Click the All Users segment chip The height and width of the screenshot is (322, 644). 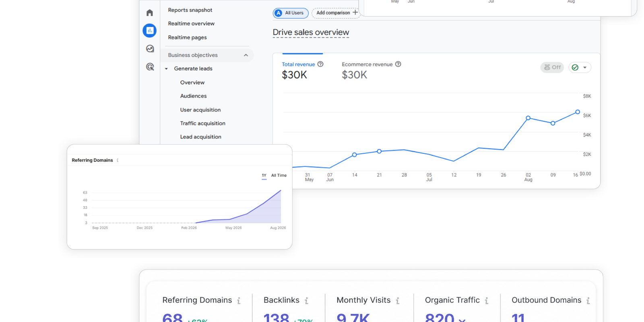(291, 13)
